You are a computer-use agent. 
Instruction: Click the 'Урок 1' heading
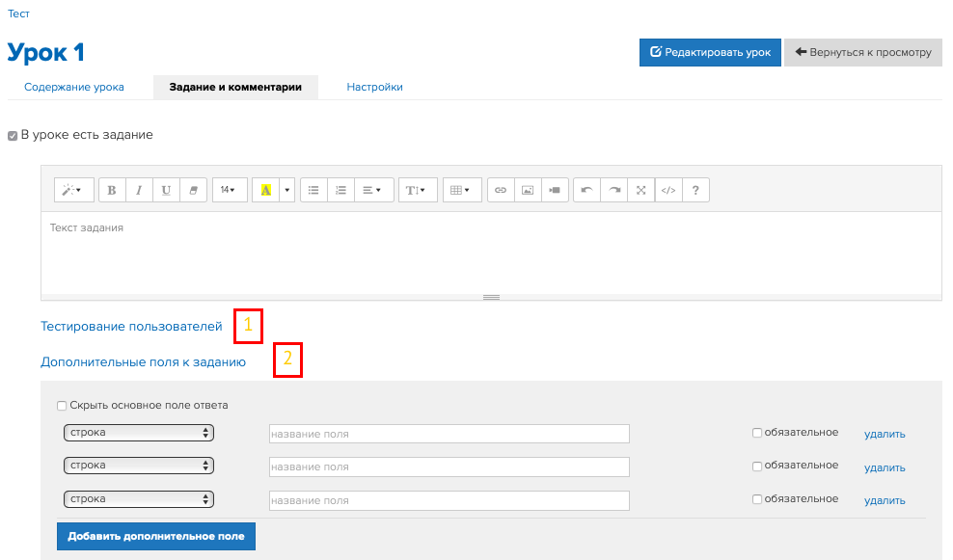45,53
